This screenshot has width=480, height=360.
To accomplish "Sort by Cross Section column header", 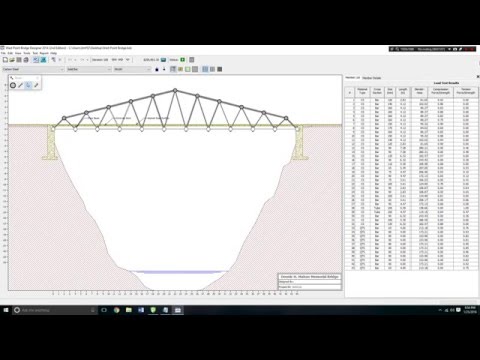I will (x=377, y=91).
